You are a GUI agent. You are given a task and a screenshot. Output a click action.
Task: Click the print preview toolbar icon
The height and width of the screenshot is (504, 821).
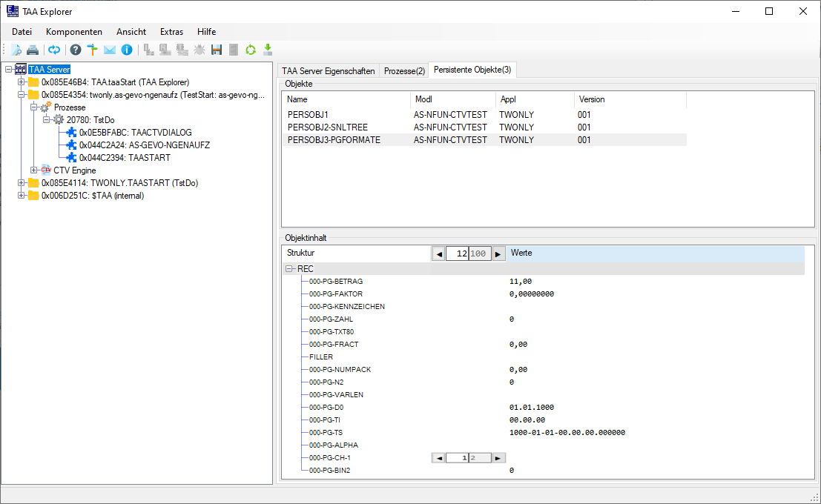coord(16,50)
